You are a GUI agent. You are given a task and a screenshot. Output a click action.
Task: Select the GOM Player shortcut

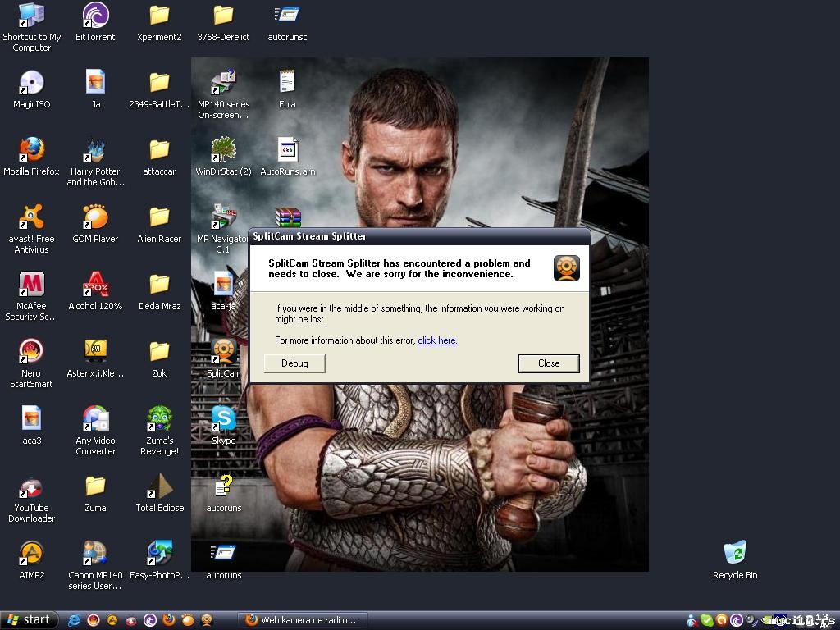click(95, 223)
